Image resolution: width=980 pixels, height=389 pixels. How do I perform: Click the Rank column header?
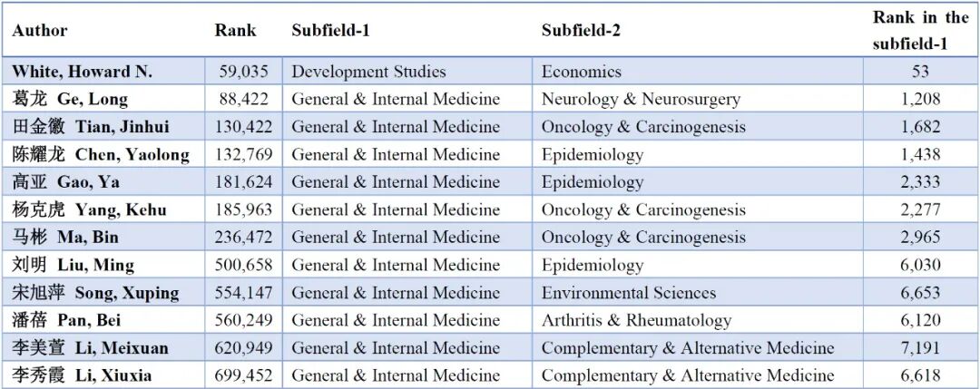coord(235,30)
